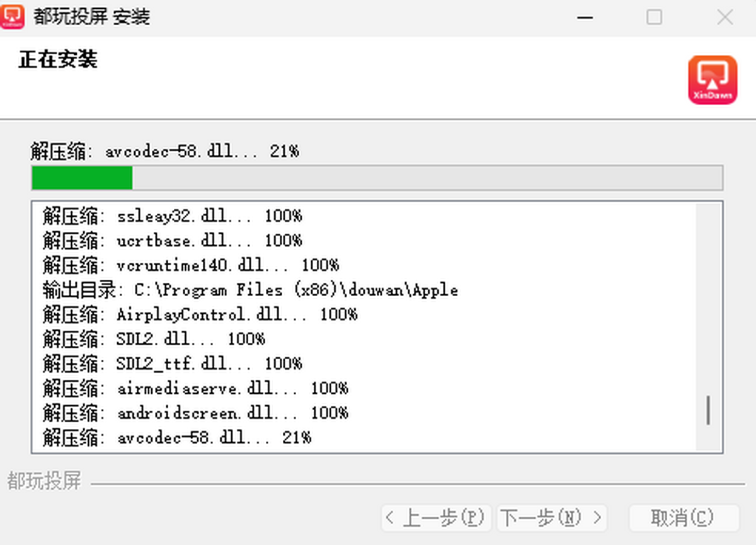
Task: Click the XinDawn logo in the header
Action: 713,79
